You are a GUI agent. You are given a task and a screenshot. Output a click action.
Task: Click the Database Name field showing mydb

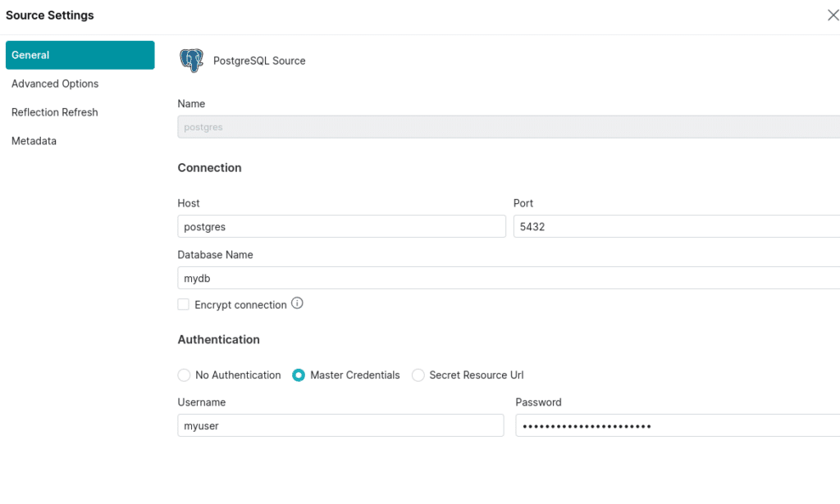click(x=509, y=278)
